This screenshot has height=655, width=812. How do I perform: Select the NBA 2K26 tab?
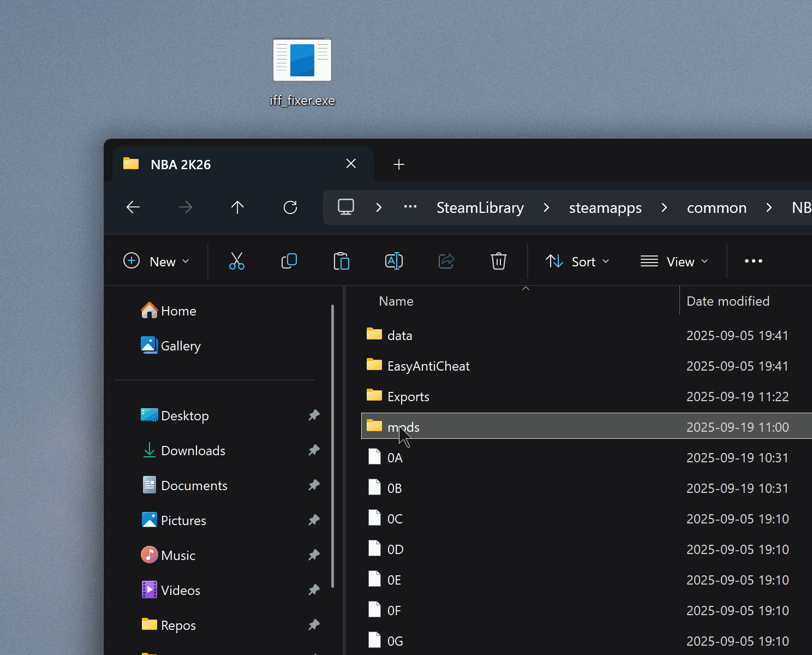coord(229,164)
